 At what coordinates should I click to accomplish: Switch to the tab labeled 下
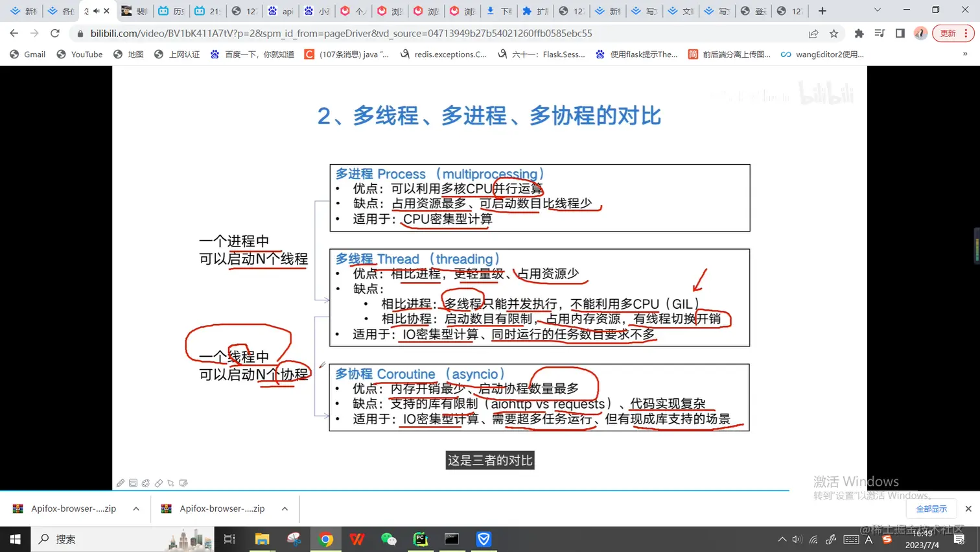(500, 11)
